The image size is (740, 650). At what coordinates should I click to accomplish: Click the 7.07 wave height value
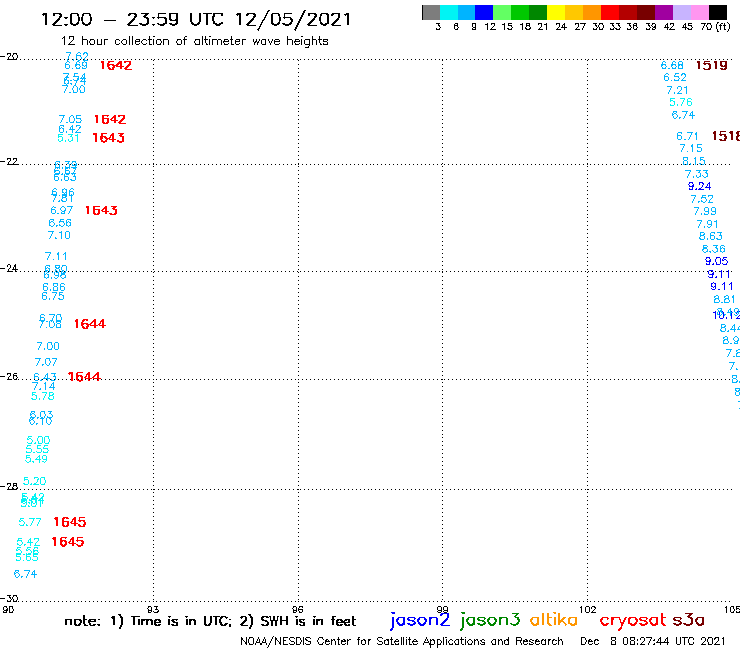click(46, 362)
